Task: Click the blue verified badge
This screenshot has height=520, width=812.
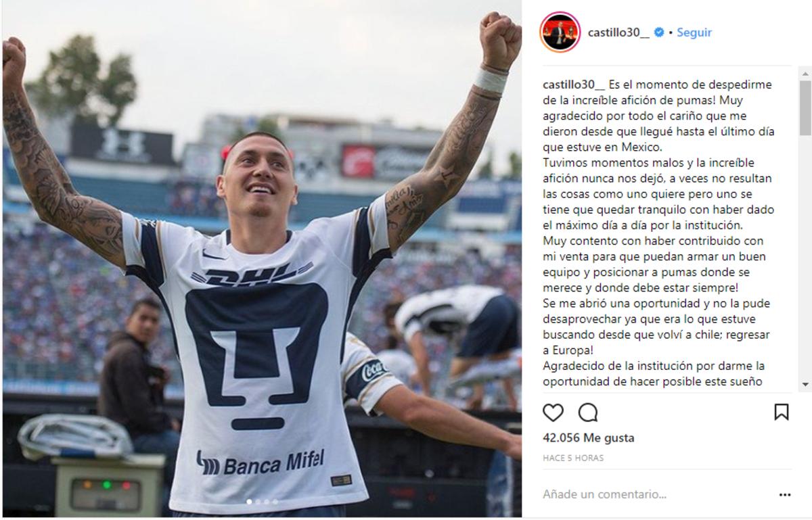Action: click(x=658, y=32)
